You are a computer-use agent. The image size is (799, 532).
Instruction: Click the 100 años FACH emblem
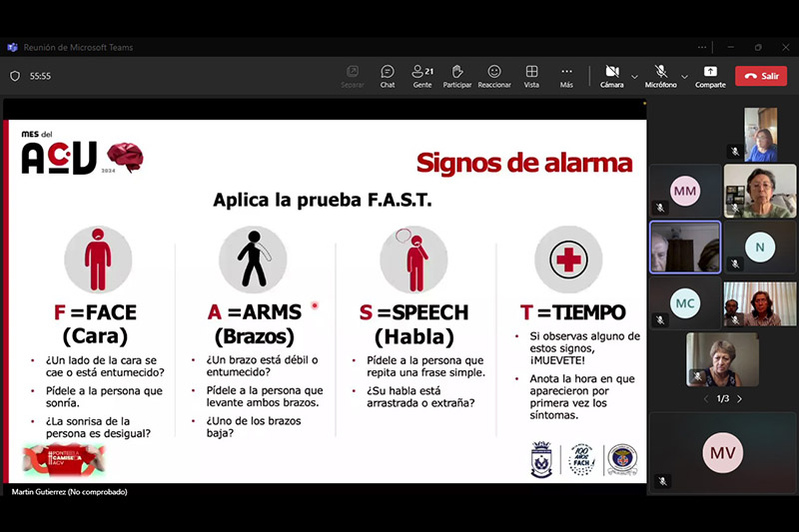tap(582, 459)
